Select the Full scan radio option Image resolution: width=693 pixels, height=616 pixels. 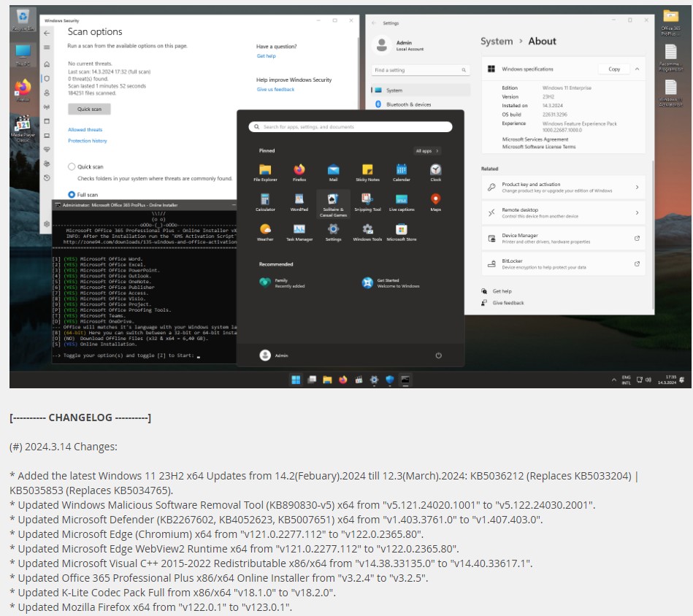[72, 194]
